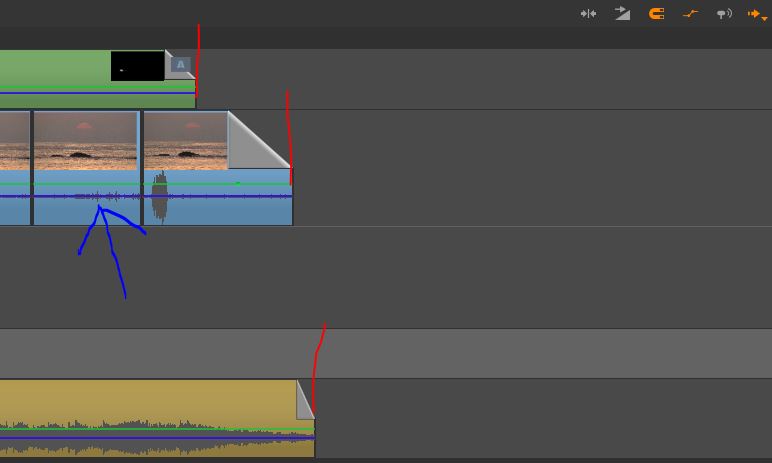Toggle dynamic-length transitions icon
Screen dimensions: 772x463
click(x=622, y=13)
